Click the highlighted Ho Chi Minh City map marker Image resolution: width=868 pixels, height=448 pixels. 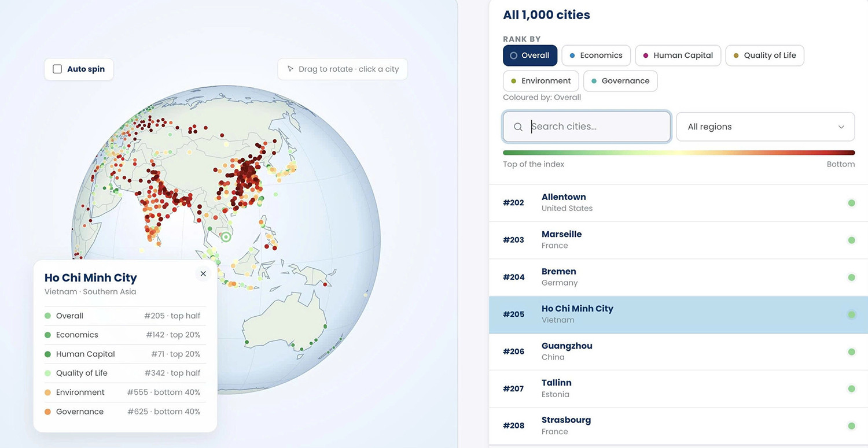226,237
